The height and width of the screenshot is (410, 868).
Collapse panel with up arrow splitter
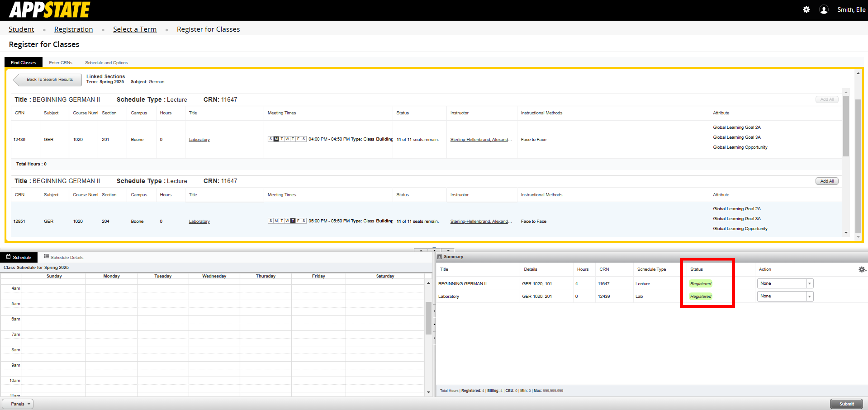(421, 250)
